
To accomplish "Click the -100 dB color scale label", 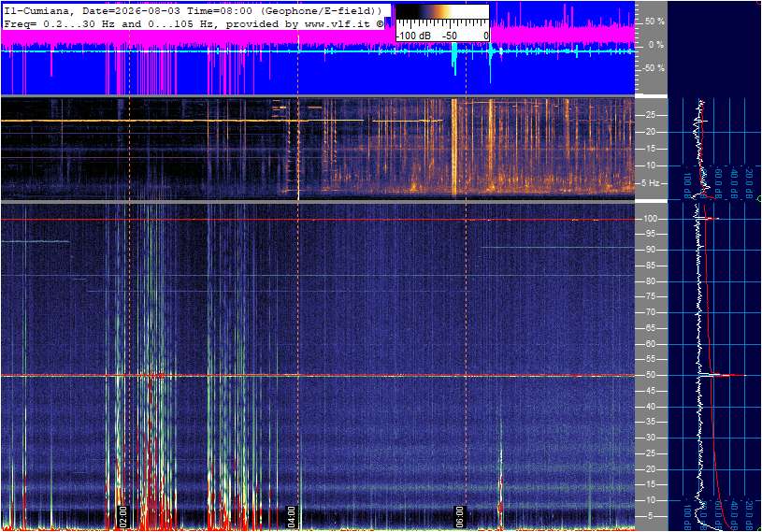I will (413, 36).
